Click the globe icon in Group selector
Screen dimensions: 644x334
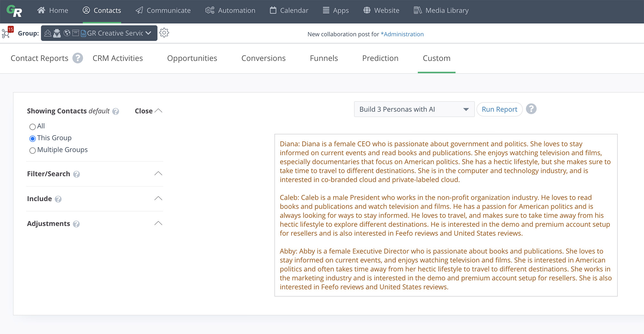pos(67,33)
